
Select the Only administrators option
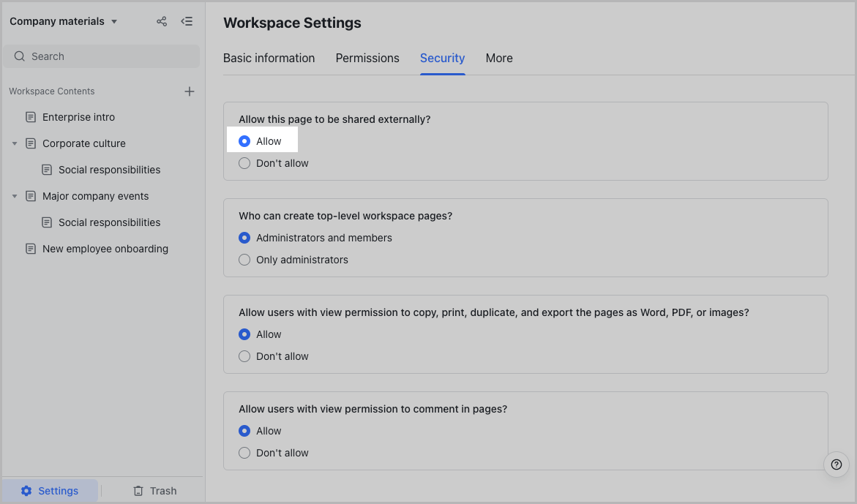coord(244,260)
